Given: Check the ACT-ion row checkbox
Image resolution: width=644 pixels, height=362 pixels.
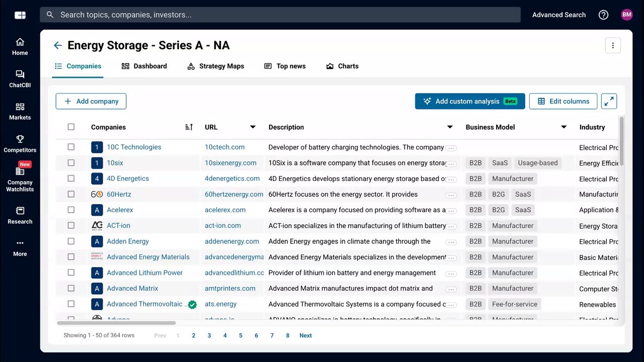Looking at the screenshot, I should pyautogui.click(x=71, y=225).
